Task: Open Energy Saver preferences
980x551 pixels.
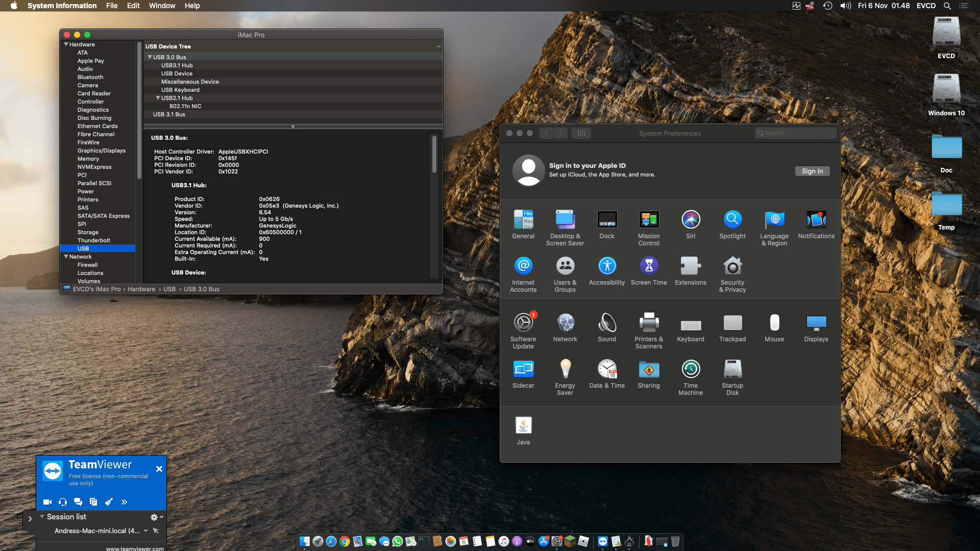Action: click(565, 377)
